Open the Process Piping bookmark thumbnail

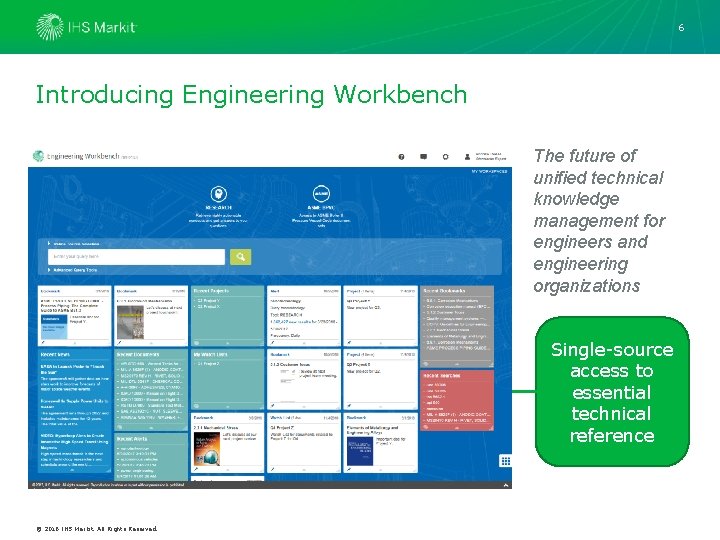pyautogui.click(x=54, y=326)
